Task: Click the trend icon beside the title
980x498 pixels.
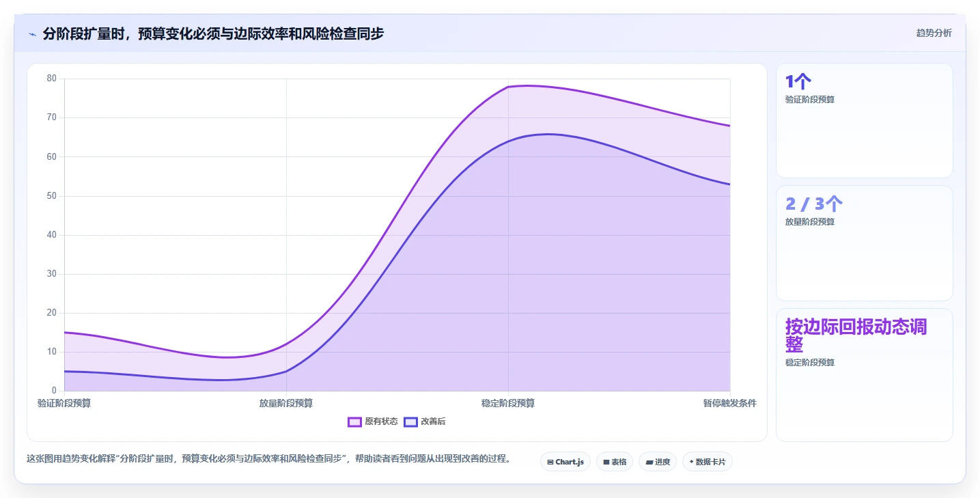Action: tap(33, 33)
